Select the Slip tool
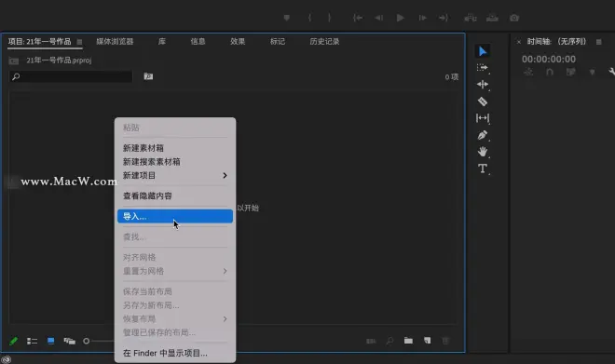Viewport: 615px width, 364px height. click(483, 118)
